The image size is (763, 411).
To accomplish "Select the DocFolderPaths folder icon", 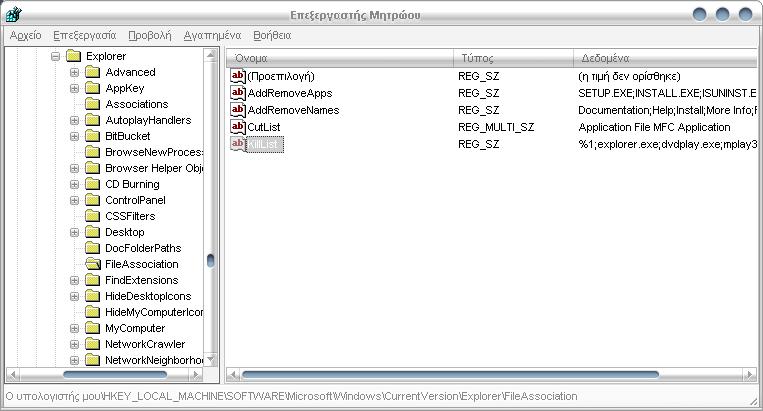I will [x=92, y=248].
